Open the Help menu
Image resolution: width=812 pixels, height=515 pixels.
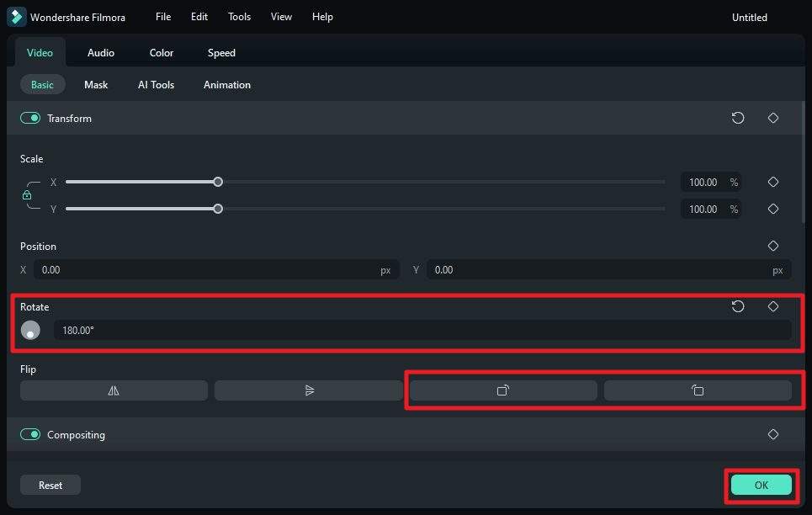point(322,17)
